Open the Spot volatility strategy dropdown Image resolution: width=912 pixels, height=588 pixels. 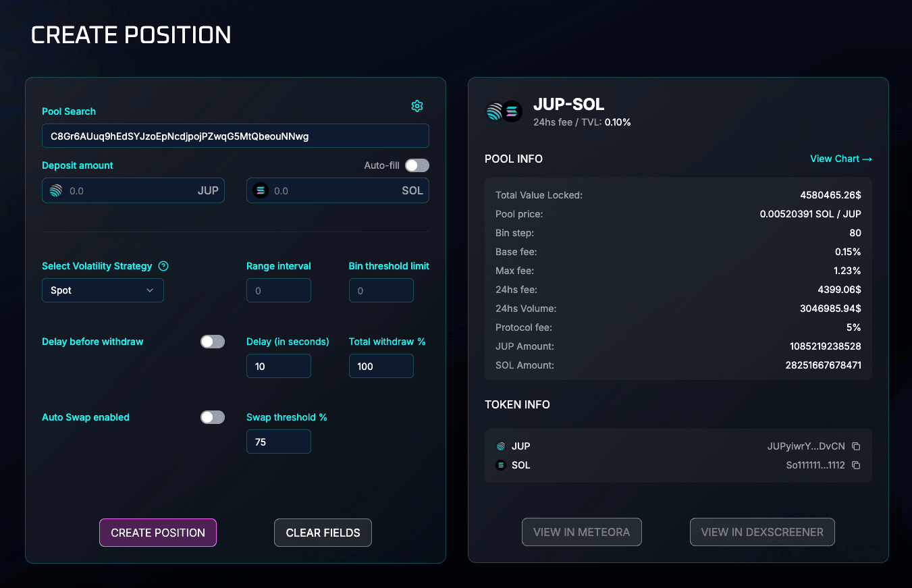[103, 290]
